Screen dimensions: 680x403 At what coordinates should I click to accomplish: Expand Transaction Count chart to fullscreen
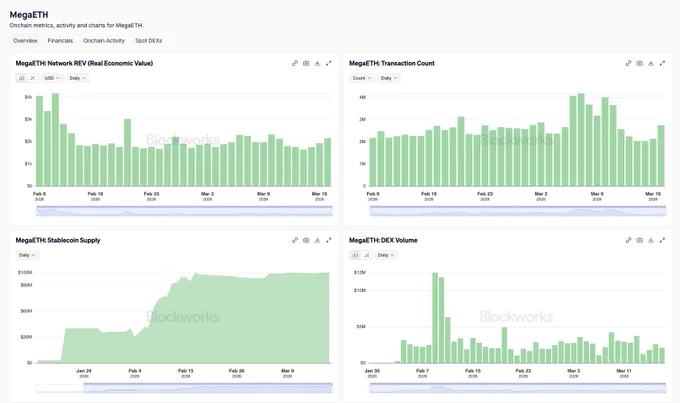click(662, 63)
